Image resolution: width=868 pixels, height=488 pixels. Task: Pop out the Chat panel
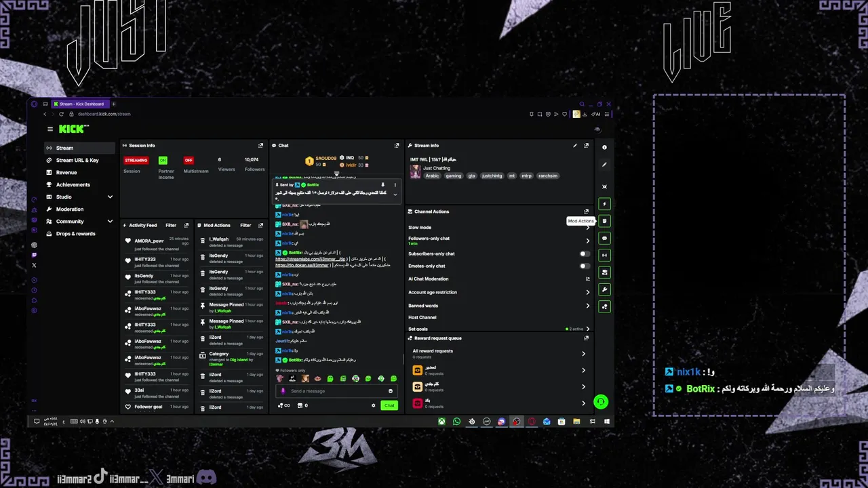(x=397, y=146)
